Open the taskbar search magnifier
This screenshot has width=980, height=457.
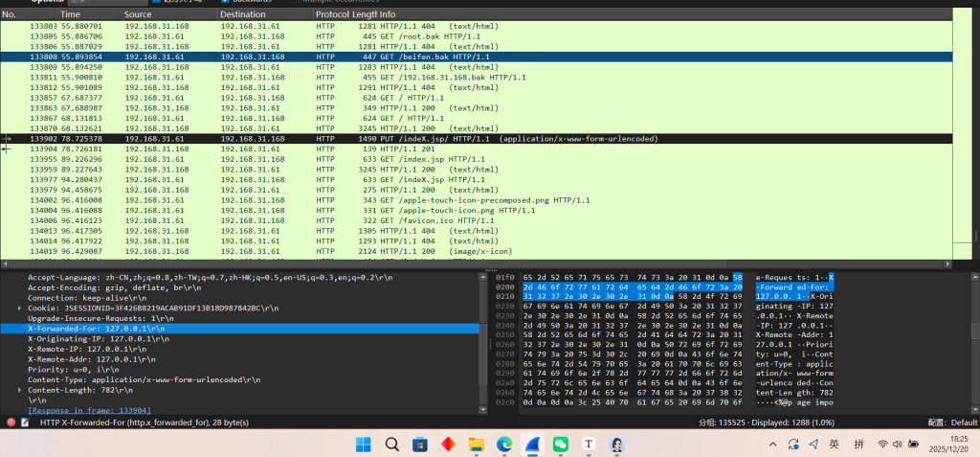point(392,445)
